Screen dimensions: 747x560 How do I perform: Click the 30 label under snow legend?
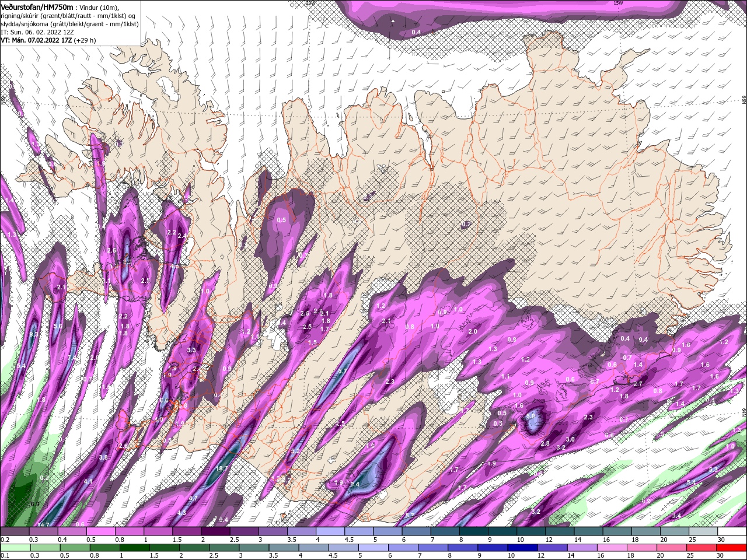tap(722, 540)
